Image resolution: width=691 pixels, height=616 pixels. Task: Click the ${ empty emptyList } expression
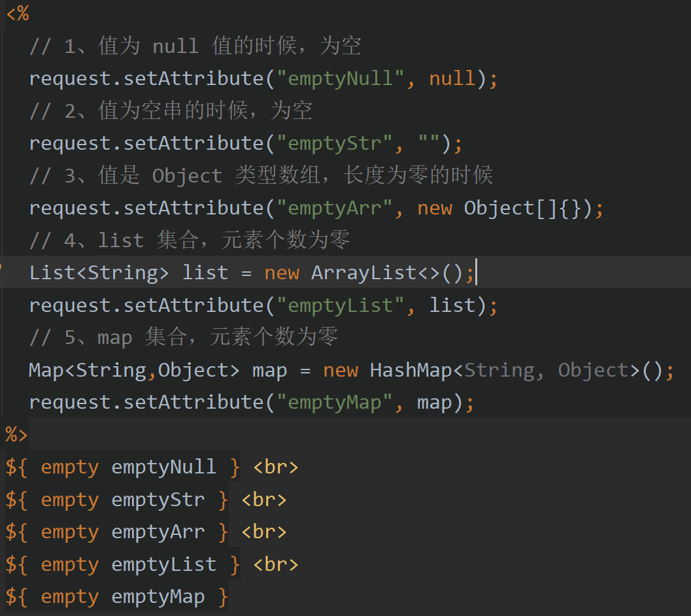pyautogui.click(x=122, y=565)
